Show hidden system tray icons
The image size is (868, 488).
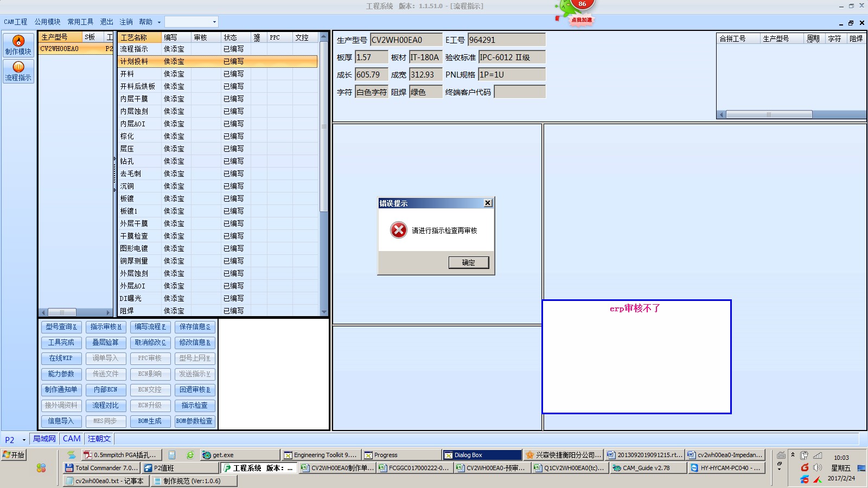click(793, 455)
